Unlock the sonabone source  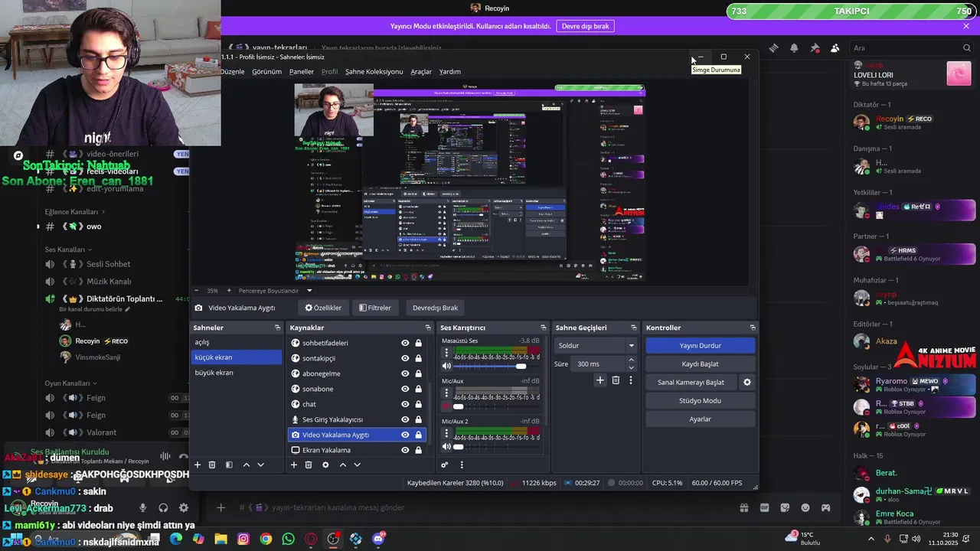tap(418, 389)
